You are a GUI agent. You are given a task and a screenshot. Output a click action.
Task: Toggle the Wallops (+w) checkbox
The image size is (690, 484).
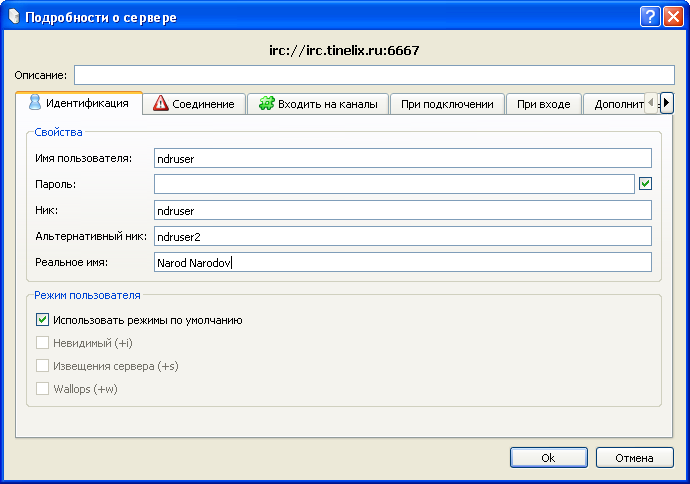click(43, 389)
